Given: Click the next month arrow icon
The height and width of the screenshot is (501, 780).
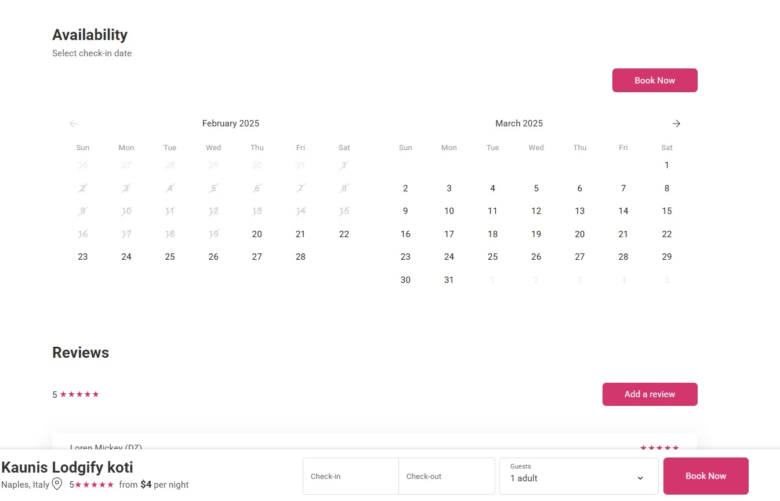Looking at the screenshot, I should pos(676,124).
